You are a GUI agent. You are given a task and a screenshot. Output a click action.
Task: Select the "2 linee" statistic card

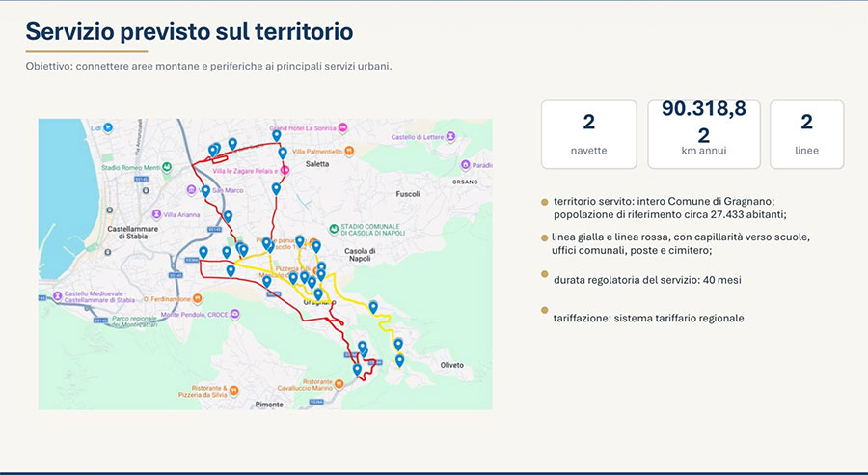[806, 134]
